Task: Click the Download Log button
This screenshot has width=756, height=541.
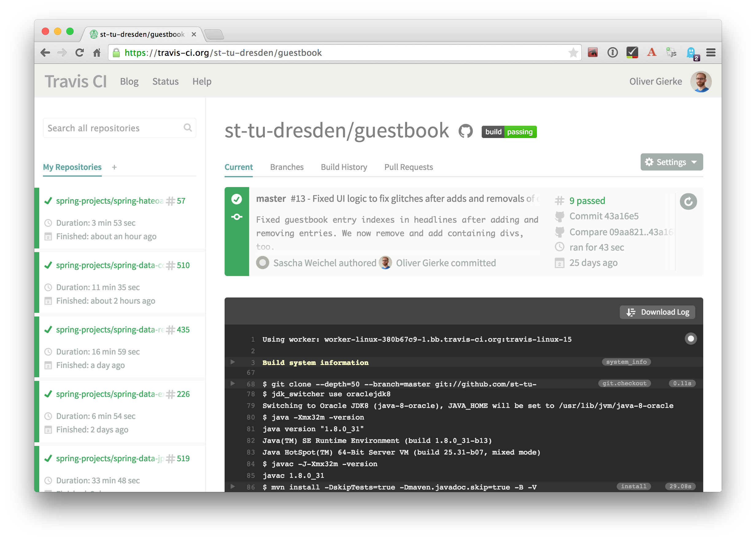Action: pyautogui.click(x=657, y=312)
